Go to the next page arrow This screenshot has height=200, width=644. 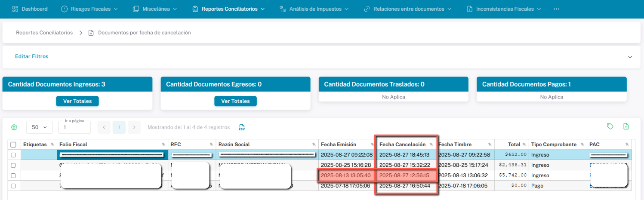coord(134,127)
